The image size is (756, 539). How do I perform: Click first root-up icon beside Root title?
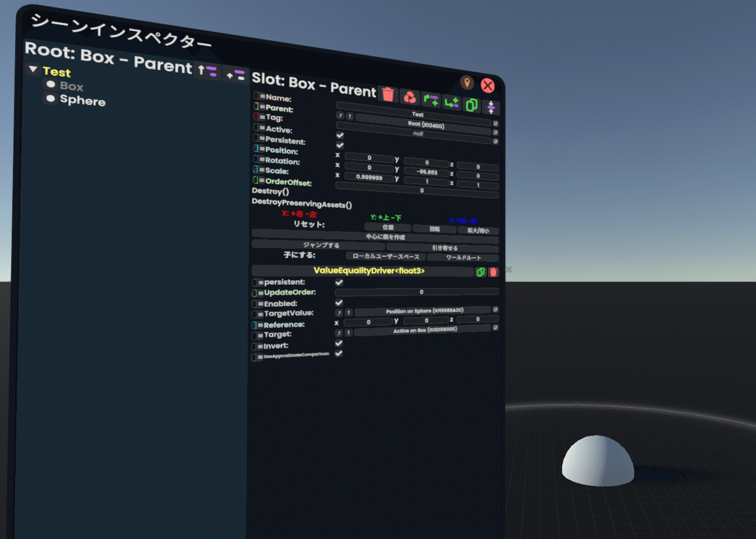click(x=207, y=71)
